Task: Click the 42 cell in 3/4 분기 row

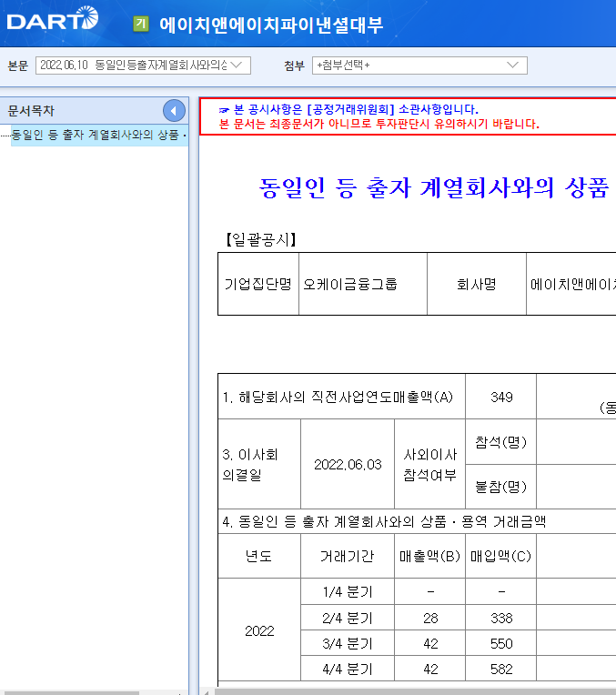Action: click(x=430, y=643)
